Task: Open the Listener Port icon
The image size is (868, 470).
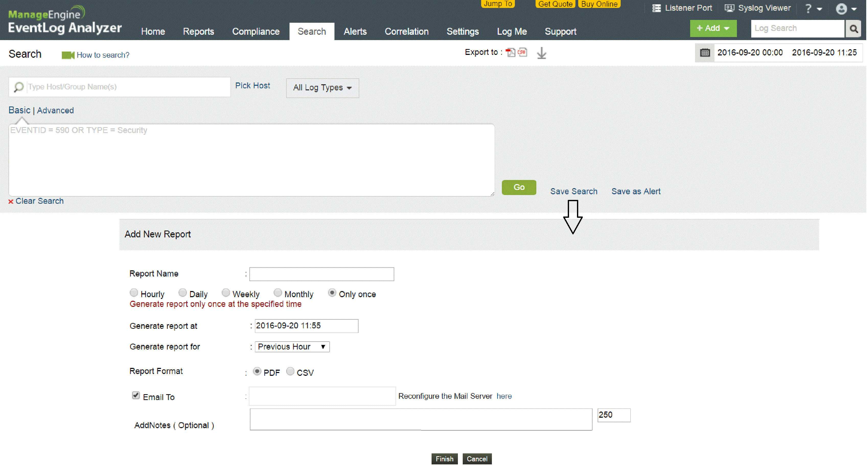Action: coord(656,8)
